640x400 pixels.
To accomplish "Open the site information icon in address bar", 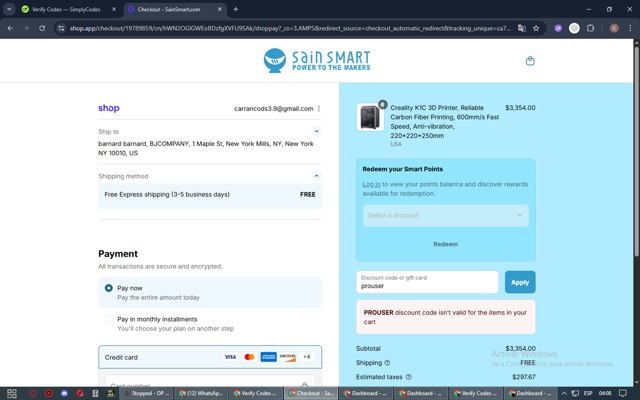I will tap(61, 28).
